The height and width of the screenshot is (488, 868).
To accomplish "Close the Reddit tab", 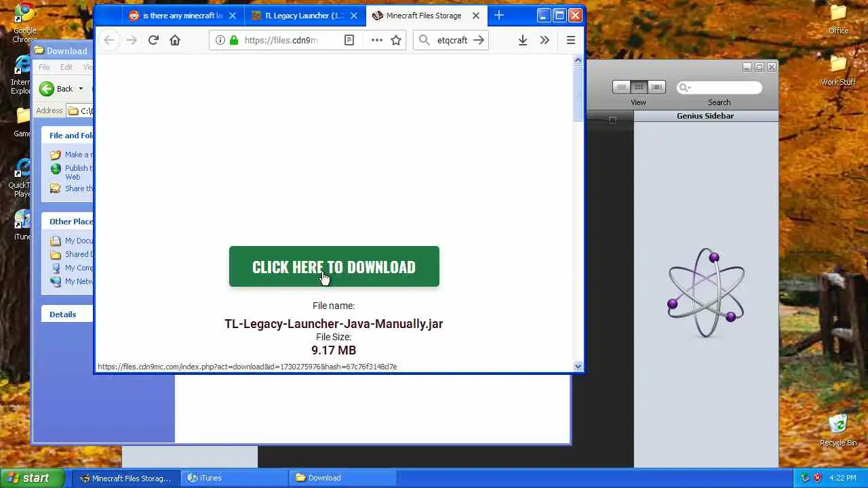I will point(233,15).
